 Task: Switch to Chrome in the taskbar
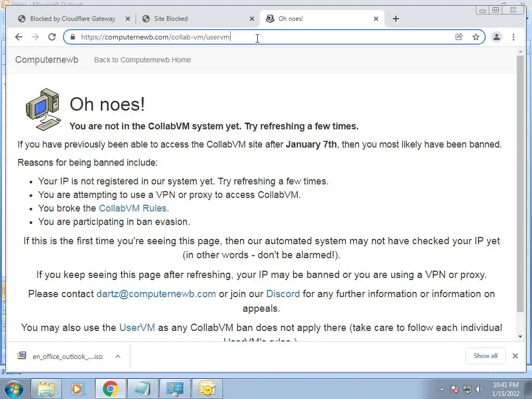click(110, 389)
